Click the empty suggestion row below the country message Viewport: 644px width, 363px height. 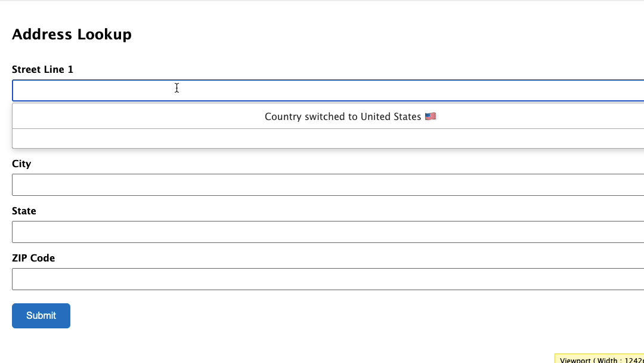[x=328, y=139]
